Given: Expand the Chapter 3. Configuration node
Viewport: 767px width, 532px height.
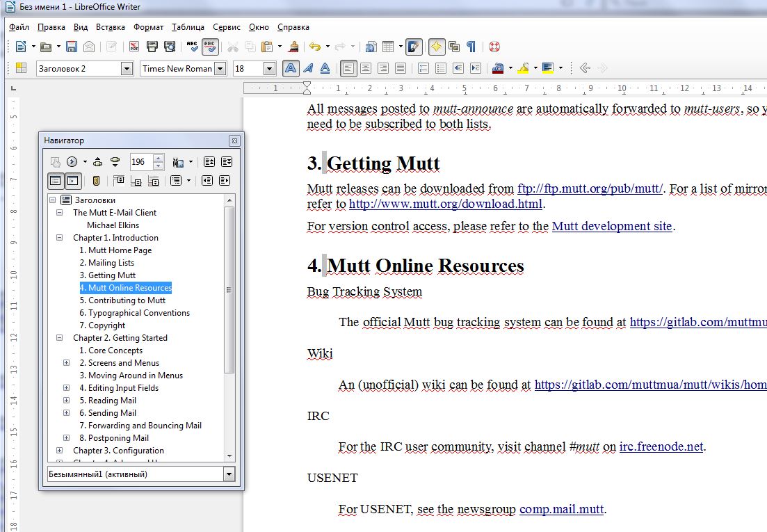Looking at the screenshot, I should pos(60,451).
